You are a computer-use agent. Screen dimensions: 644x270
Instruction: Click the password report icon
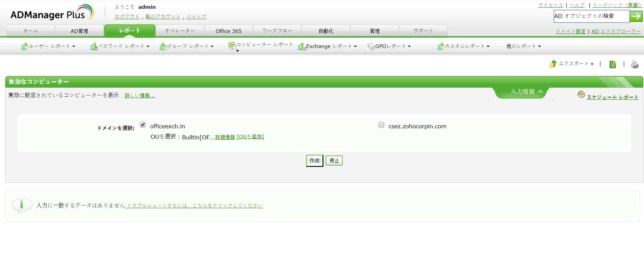93,46
